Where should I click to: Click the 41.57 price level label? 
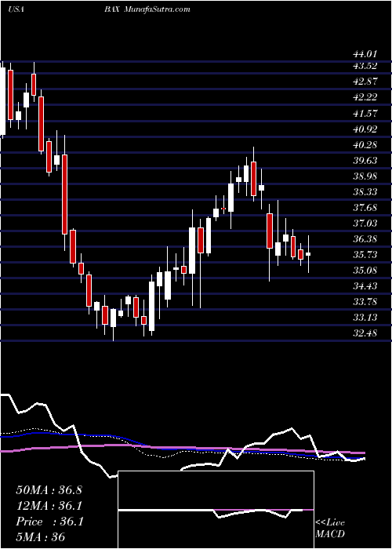(x=365, y=113)
